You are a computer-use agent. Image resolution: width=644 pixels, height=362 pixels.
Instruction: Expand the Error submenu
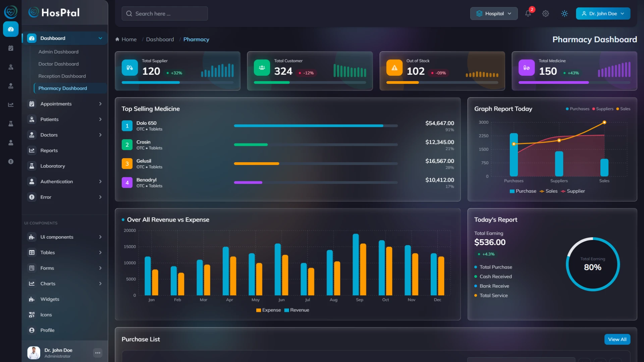coord(100,197)
